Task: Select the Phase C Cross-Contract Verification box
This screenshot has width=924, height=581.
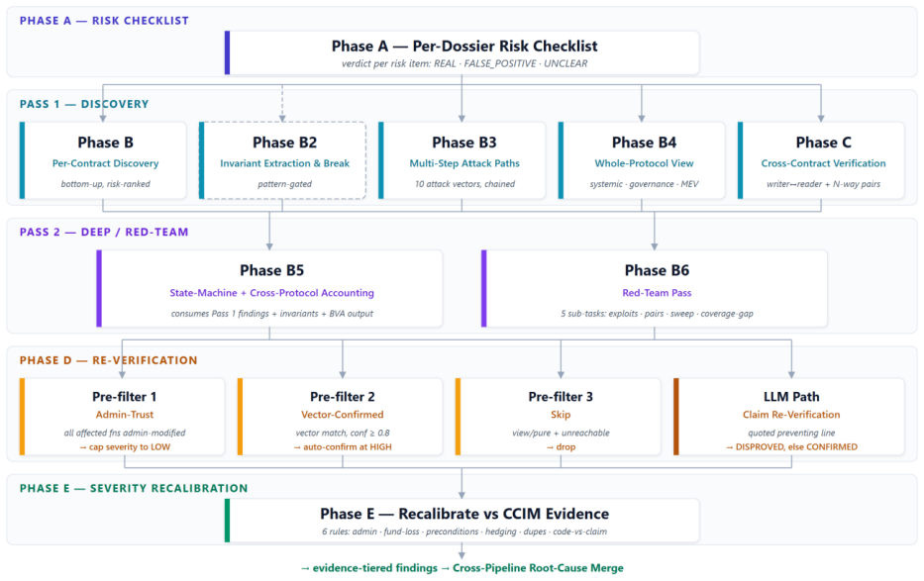Action: click(x=821, y=160)
